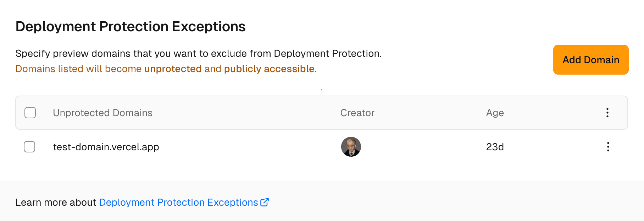This screenshot has width=644, height=221.
Task: Check the checkbox for test-domain.vercel.app
Action: click(29, 147)
